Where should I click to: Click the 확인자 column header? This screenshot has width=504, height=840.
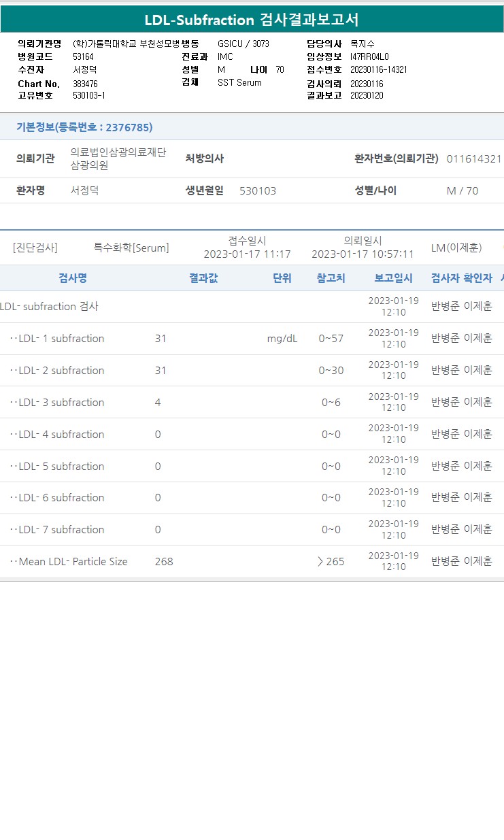[x=478, y=278]
